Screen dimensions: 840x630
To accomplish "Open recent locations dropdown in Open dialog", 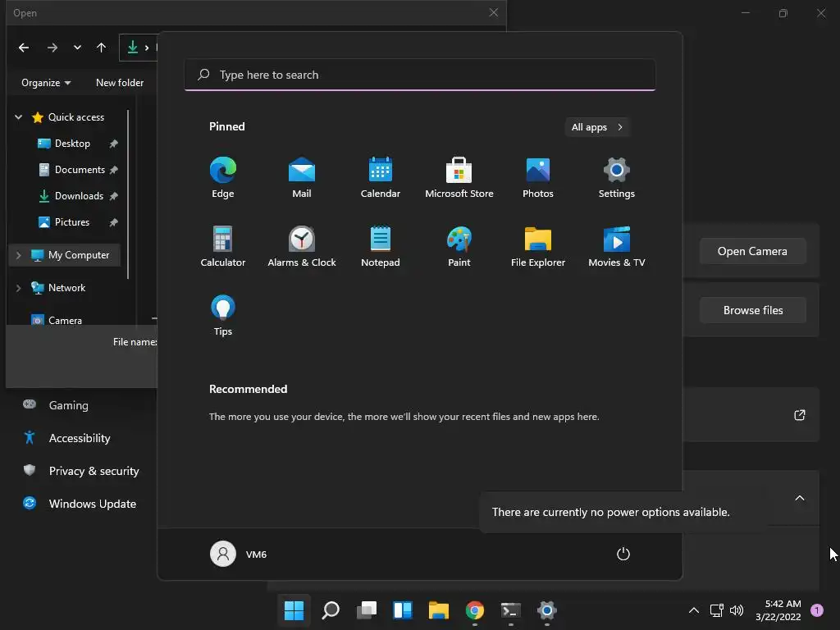I will [x=77, y=48].
